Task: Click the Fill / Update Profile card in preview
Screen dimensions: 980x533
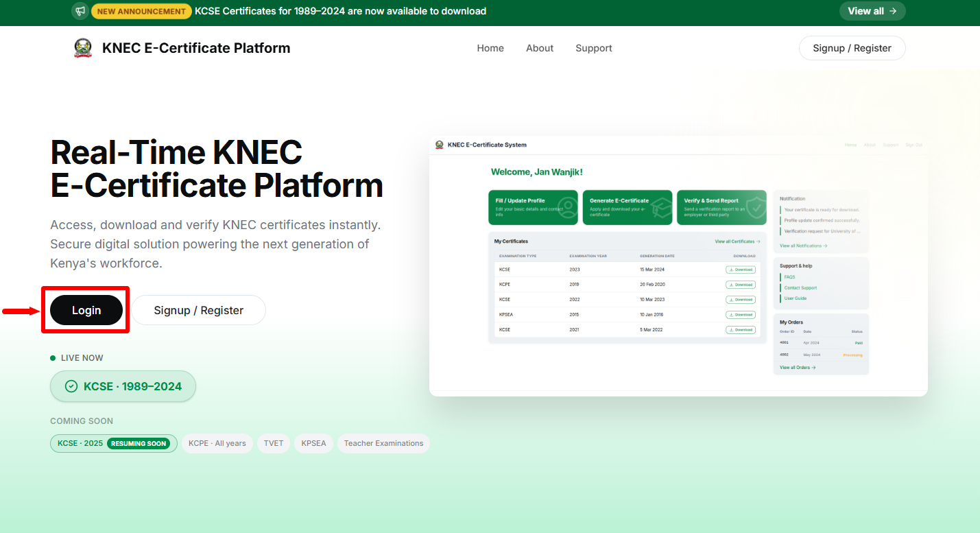Action: pos(534,207)
